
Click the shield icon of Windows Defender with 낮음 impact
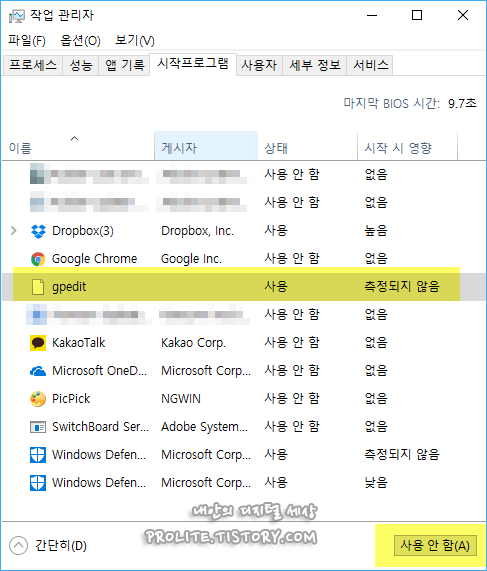(x=38, y=483)
